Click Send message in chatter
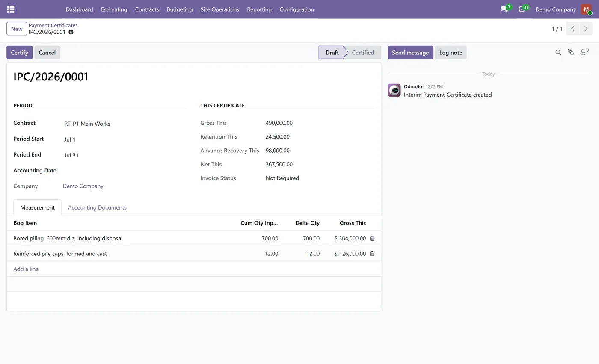 (x=410, y=53)
